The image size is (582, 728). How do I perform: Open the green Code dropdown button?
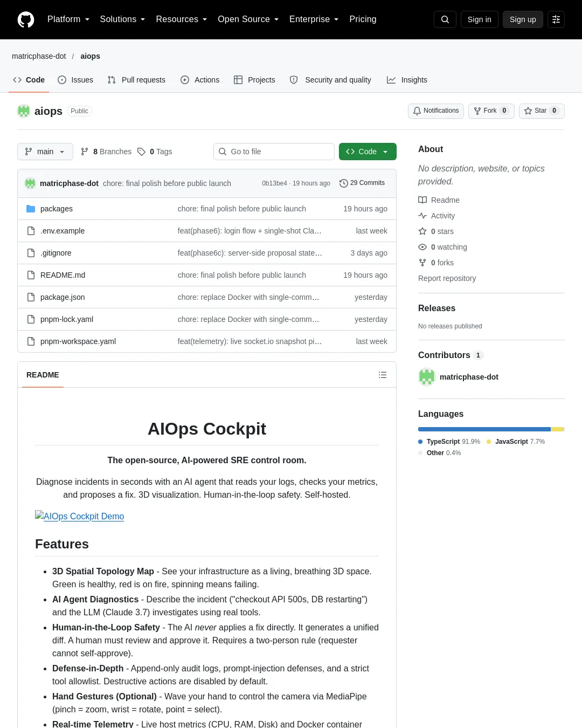click(368, 152)
